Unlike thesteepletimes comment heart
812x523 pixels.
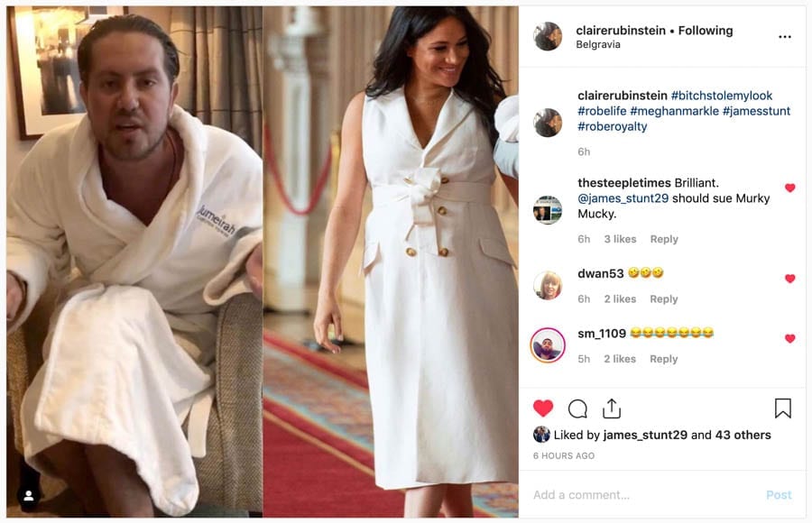click(x=789, y=188)
